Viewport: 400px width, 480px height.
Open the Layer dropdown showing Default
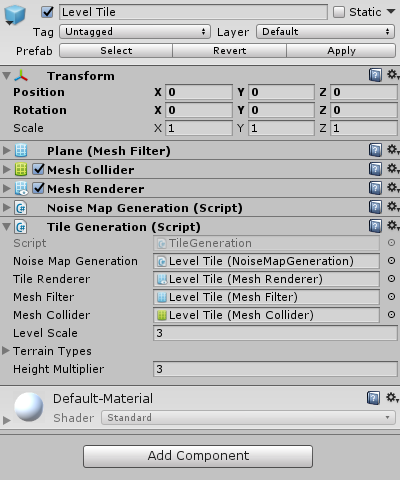tap(326, 32)
